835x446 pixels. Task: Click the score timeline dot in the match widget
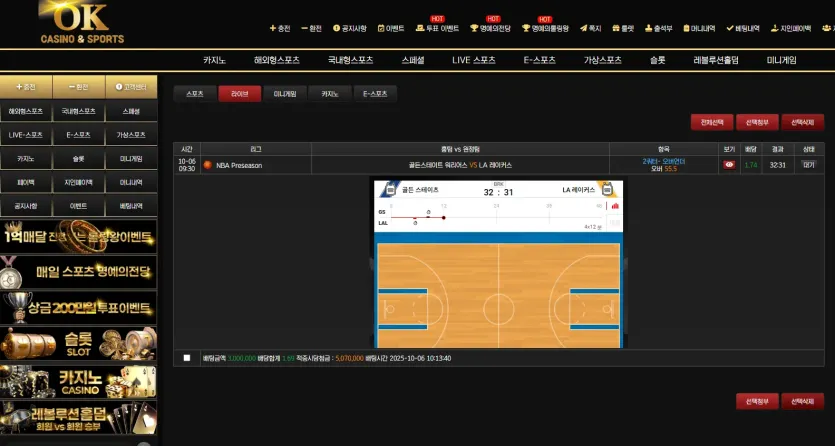coord(444,218)
